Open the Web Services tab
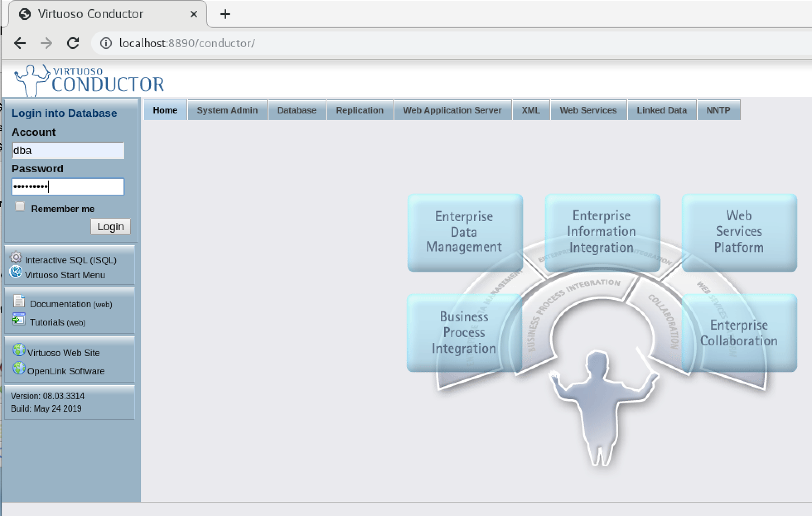Screen dimensions: 812x516 (x=589, y=111)
